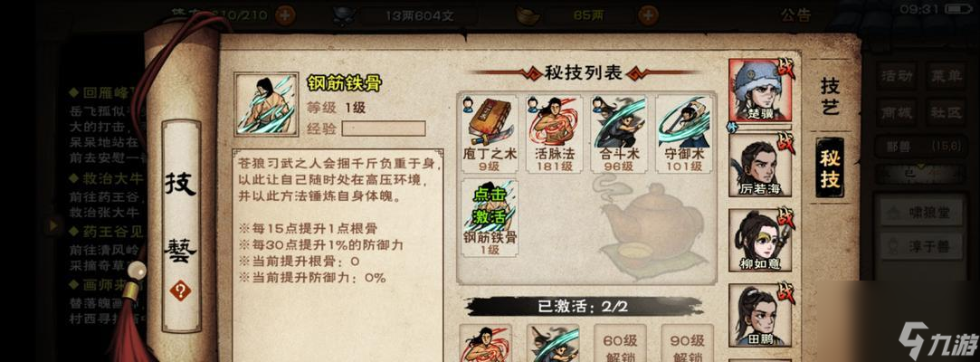Add stamina with the first plus button
The width and height of the screenshot is (980, 362).
pyautogui.click(x=285, y=14)
